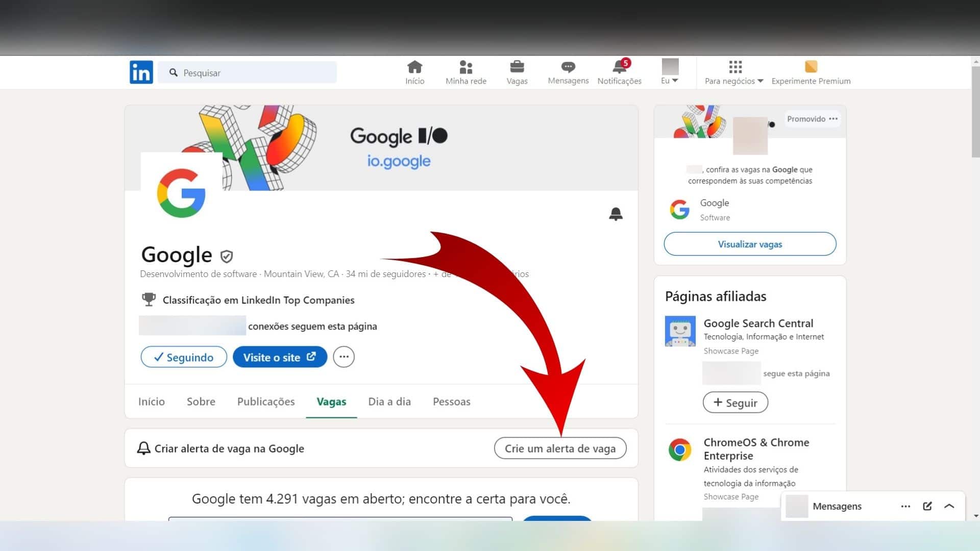Viewport: 980px width, 551px height.
Task: Open the Mensagens panel options dots
Action: point(905,506)
